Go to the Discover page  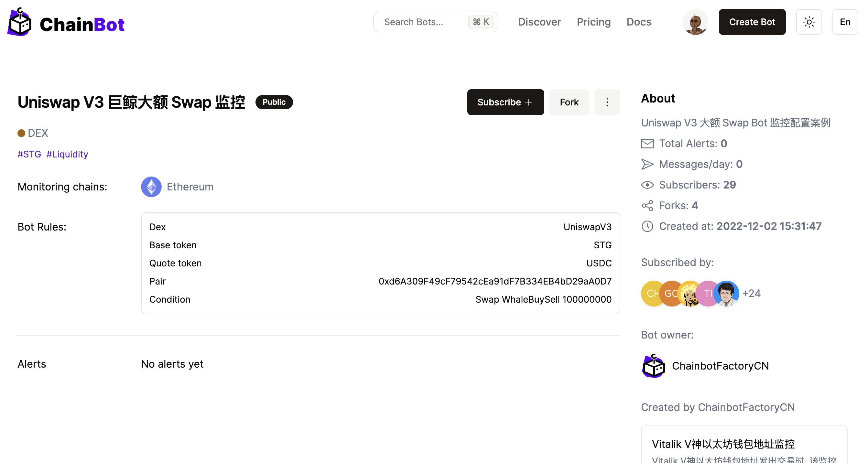[x=539, y=22]
